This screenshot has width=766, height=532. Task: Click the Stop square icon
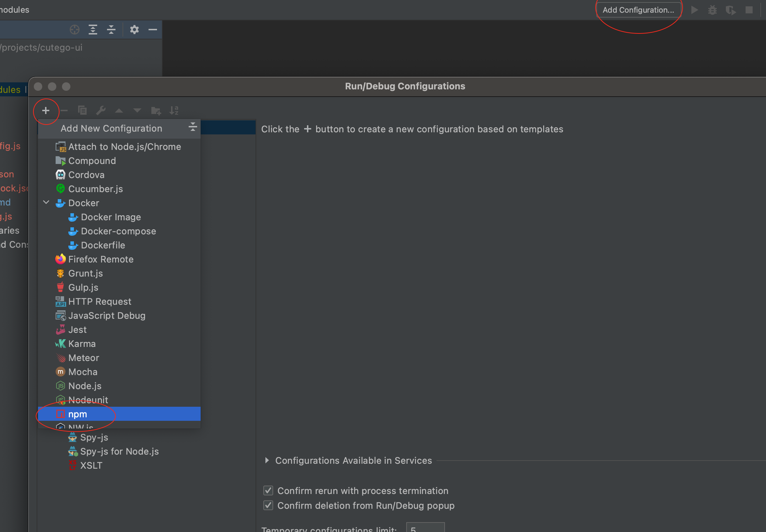pyautogui.click(x=749, y=10)
